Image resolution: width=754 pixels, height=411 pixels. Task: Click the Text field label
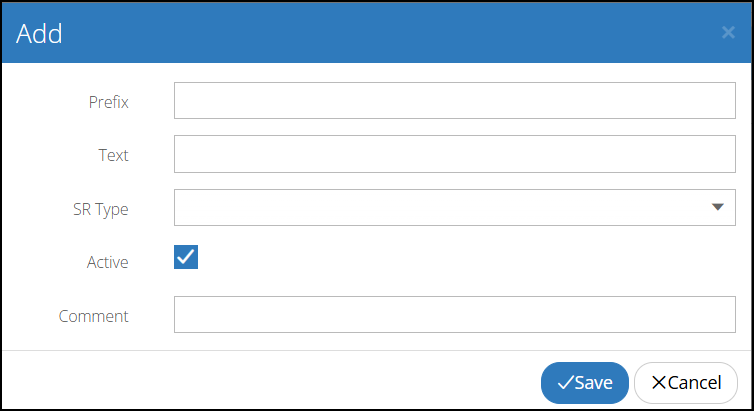click(x=113, y=155)
